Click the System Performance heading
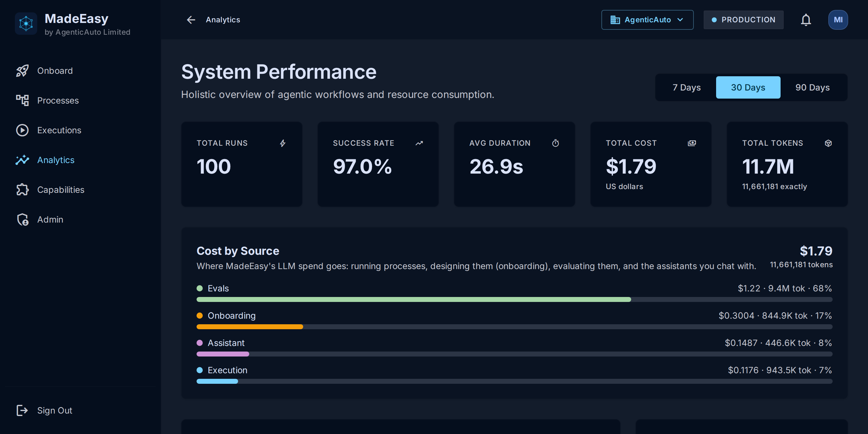Viewport: 868px width, 434px height. coord(279,72)
